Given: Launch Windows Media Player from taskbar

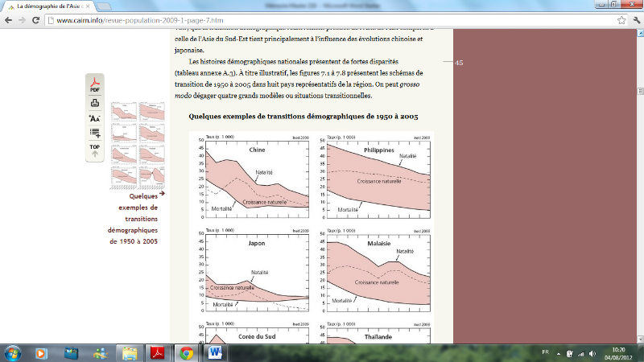Looking at the screenshot, I should [41, 353].
